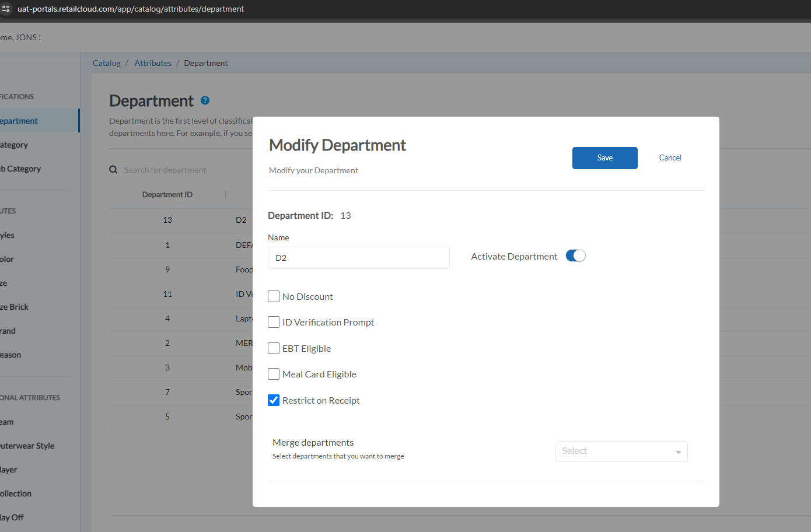Save the modified department
Viewport: 811px width, 532px height.
point(605,158)
